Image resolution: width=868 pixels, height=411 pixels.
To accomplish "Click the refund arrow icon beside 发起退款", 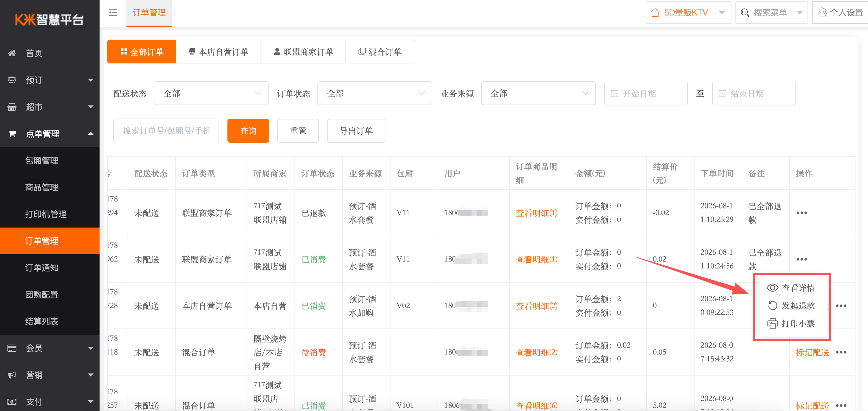I will pos(772,306).
